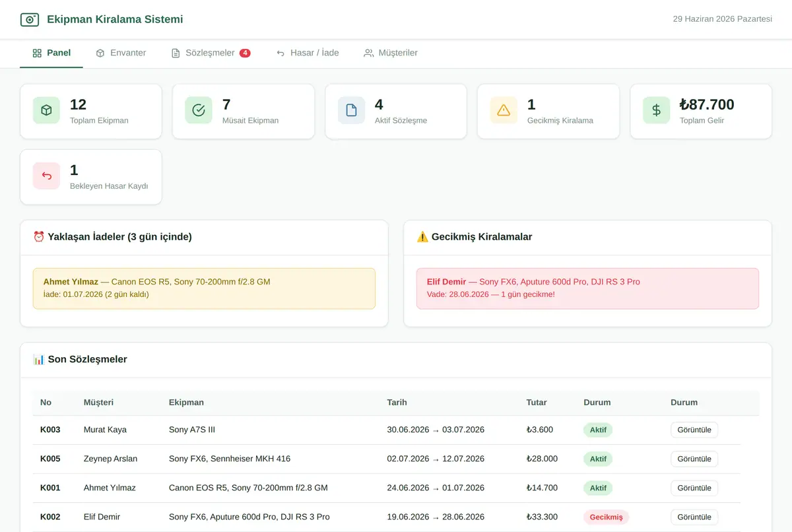Click the document icon on Aktif Sözleşme card
The image size is (792, 532).
pyautogui.click(x=351, y=110)
